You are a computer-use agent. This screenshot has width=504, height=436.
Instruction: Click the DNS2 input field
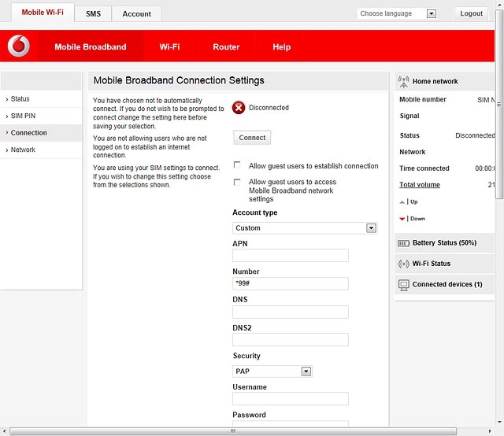(x=291, y=340)
